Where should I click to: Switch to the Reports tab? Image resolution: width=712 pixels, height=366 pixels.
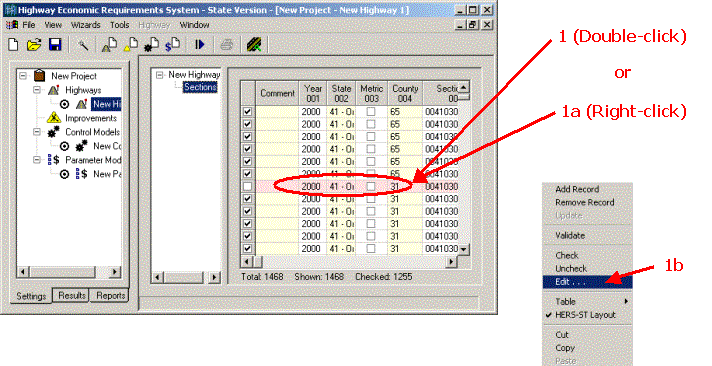point(110,296)
